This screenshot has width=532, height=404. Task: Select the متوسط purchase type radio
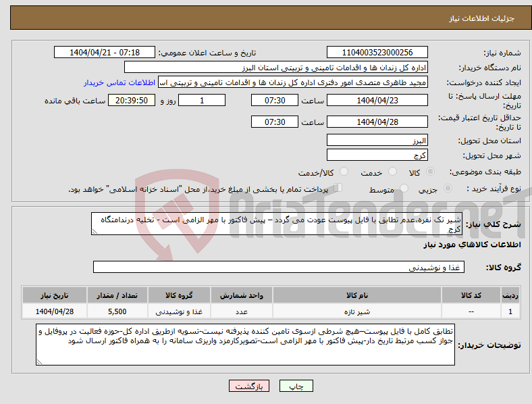(404, 188)
